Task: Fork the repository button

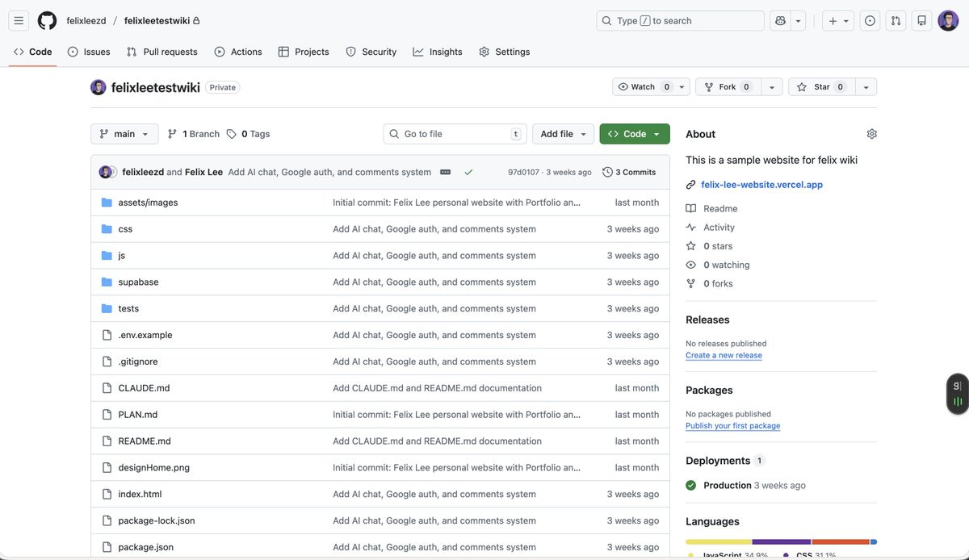Action: 728,87
